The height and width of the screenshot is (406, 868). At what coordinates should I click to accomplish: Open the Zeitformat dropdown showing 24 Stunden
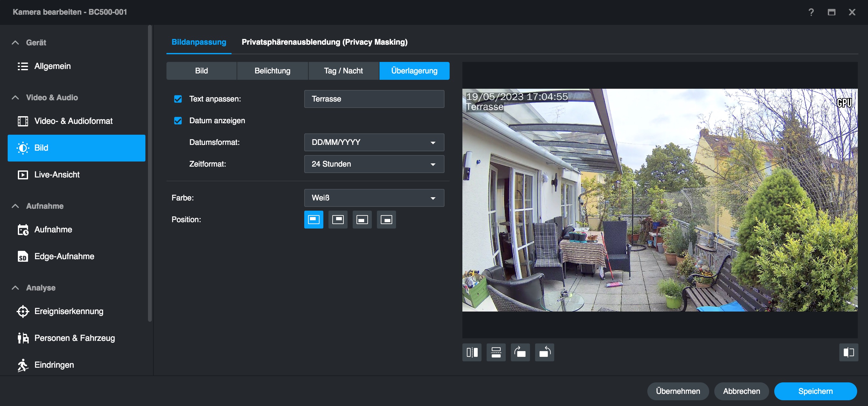[374, 164]
